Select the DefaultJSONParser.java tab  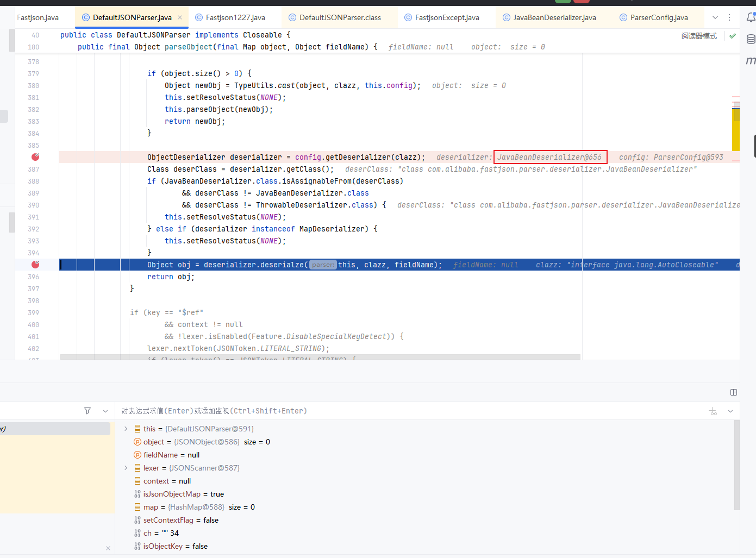132,17
